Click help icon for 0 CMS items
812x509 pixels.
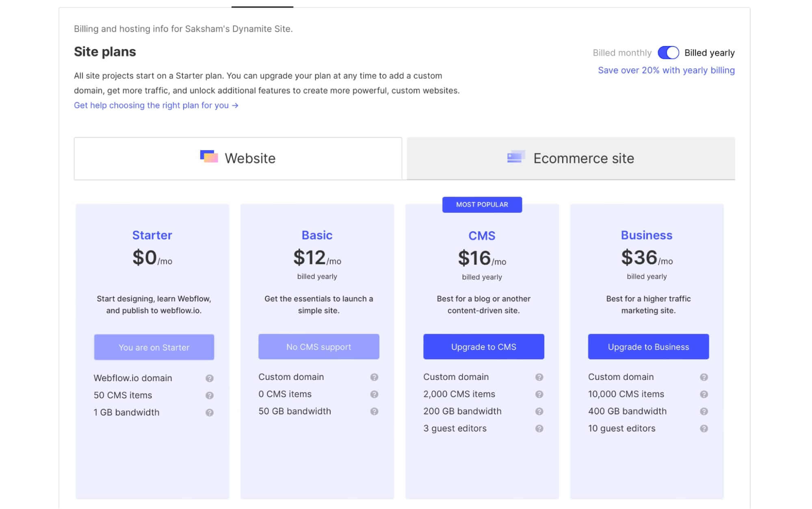coord(375,394)
